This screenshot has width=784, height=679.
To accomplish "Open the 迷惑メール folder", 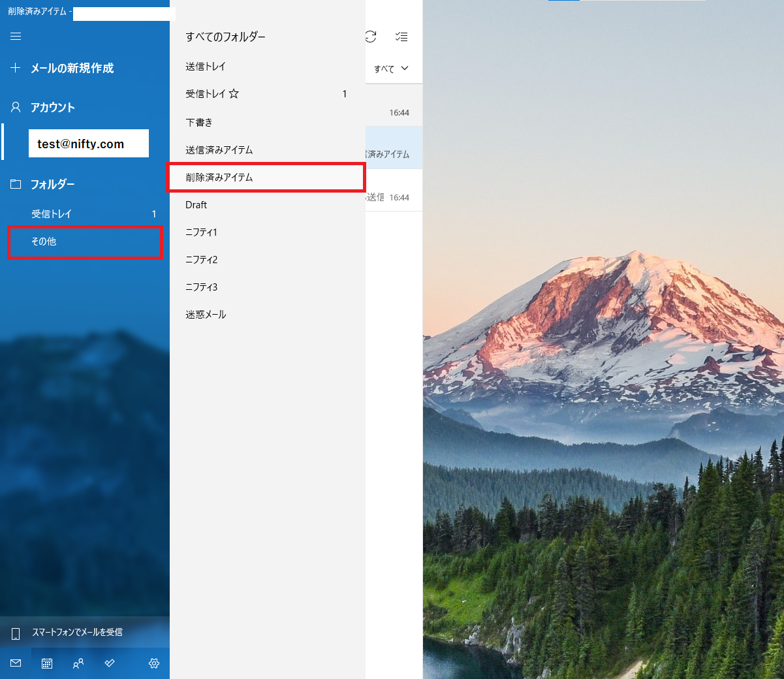I will coord(206,315).
